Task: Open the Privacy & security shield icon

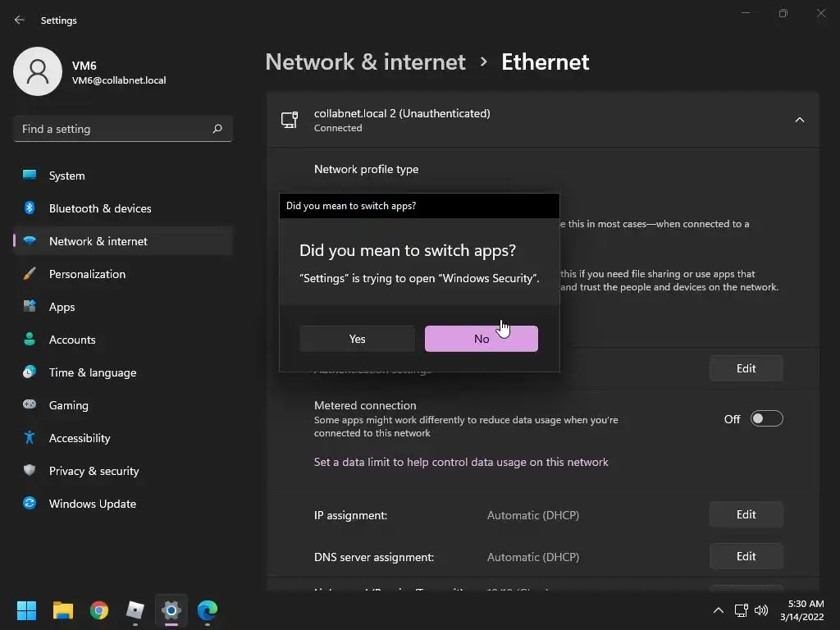Action: (30, 471)
